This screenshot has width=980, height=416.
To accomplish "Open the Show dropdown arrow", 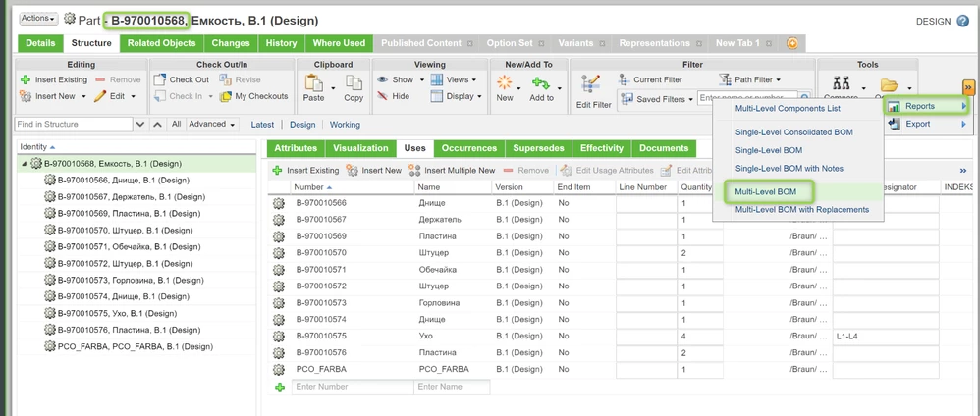I will coord(422,79).
